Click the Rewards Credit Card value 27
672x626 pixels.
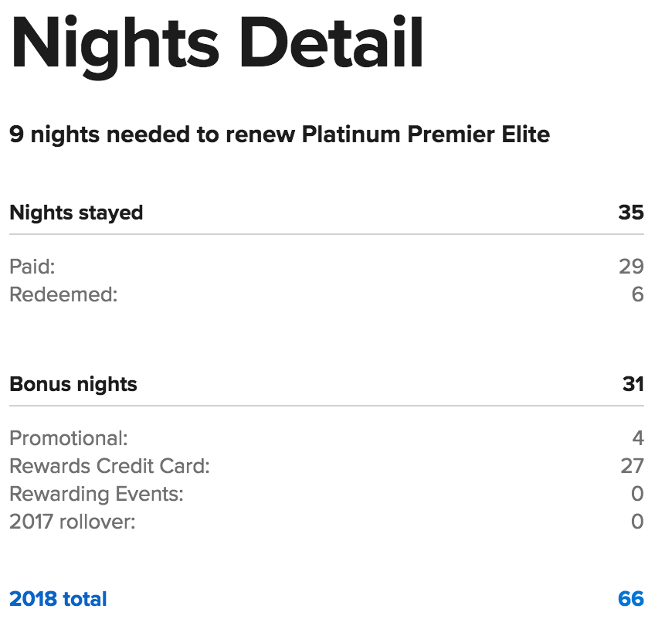click(x=632, y=466)
